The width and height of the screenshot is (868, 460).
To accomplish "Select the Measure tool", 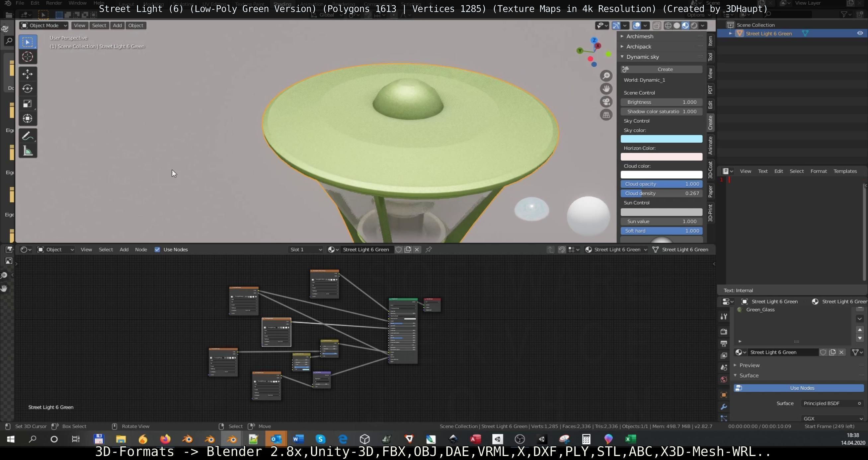I will coord(28,151).
